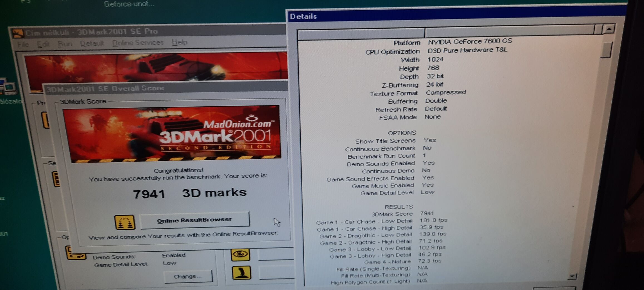Click the Game 4 Nature 72.3 fps row
Viewport: 644px width, 290px height.
coord(403,262)
